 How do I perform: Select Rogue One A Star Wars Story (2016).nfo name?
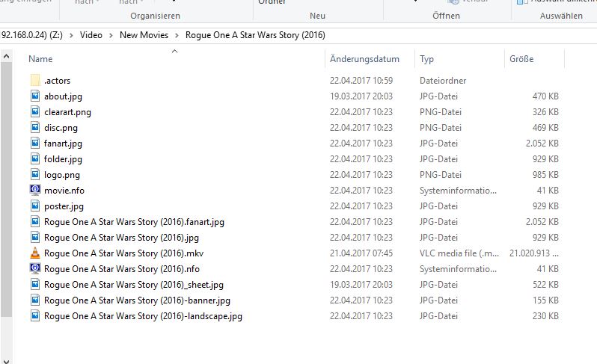tap(121, 269)
